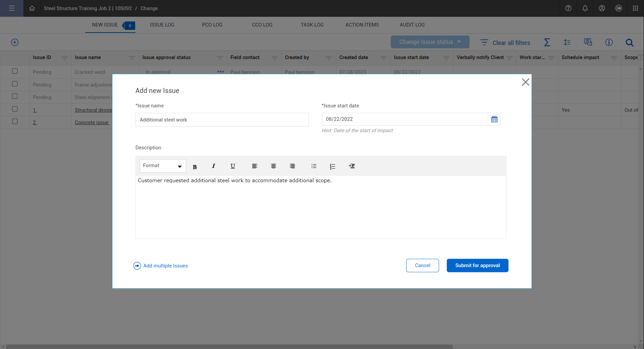Tick the checkbox for Issue ID 1
644x349 pixels.
coord(15,109)
